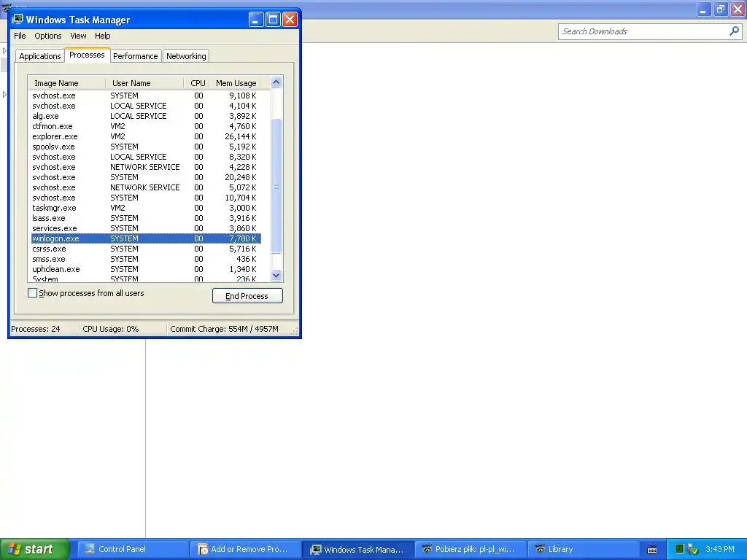Sort by User Name column header
747x560 pixels.
(x=144, y=83)
